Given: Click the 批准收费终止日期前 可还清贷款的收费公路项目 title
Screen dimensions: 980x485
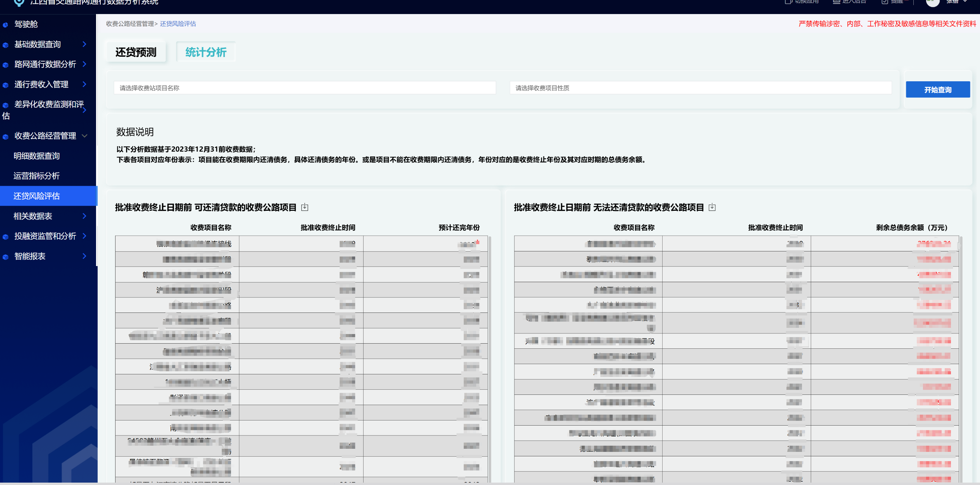Looking at the screenshot, I should (205, 207).
